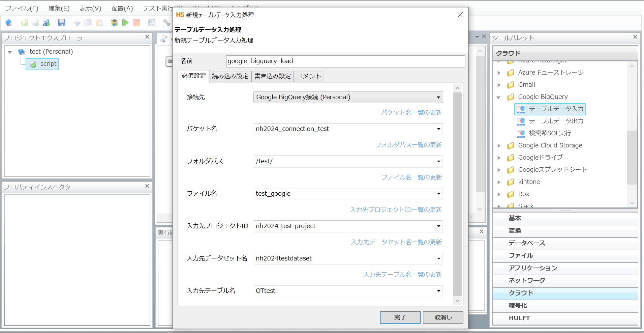644x333 pixels.
Task: Click the blue project book toolbar icon
Action: (9, 23)
